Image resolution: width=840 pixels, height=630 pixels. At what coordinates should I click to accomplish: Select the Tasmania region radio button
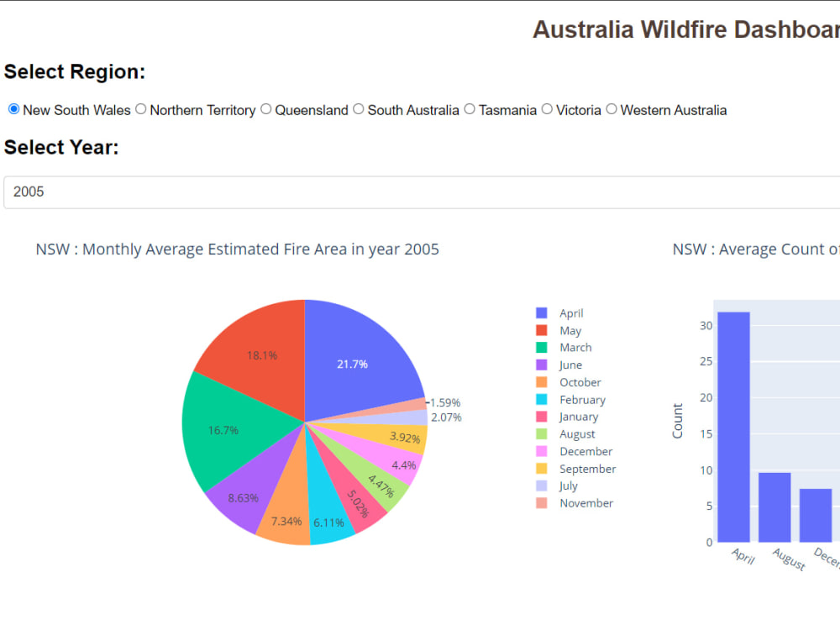pyautogui.click(x=470, y=109)
